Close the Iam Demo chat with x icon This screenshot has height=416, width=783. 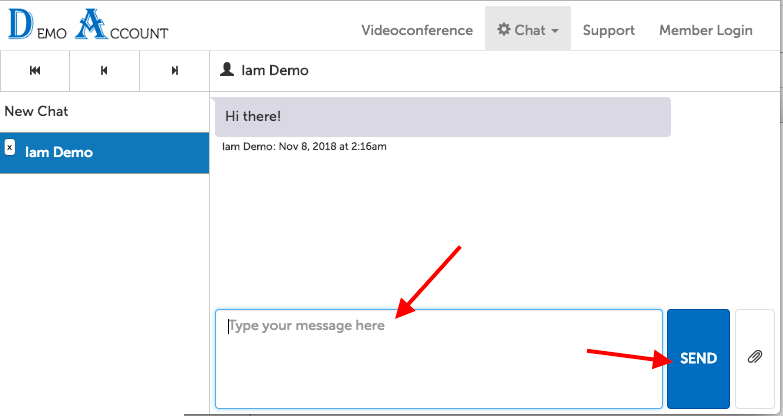point(10,147)
